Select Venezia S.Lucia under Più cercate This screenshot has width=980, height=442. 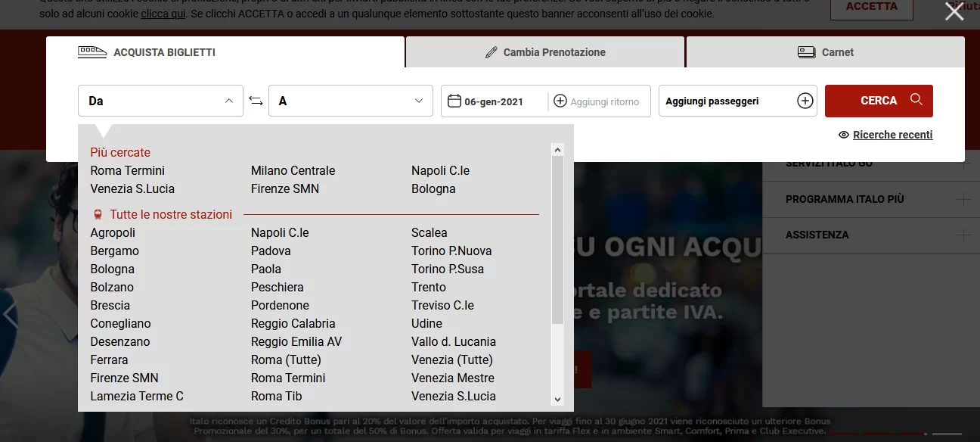point(132,188)
